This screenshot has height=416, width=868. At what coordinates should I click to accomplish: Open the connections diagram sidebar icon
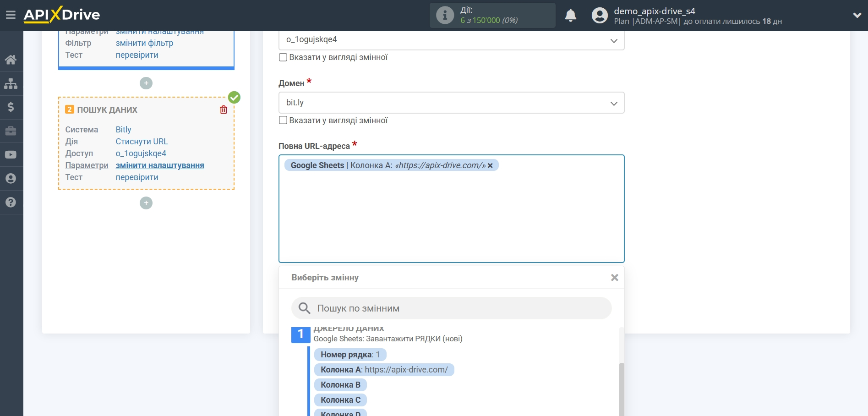(x=11, y=83)
